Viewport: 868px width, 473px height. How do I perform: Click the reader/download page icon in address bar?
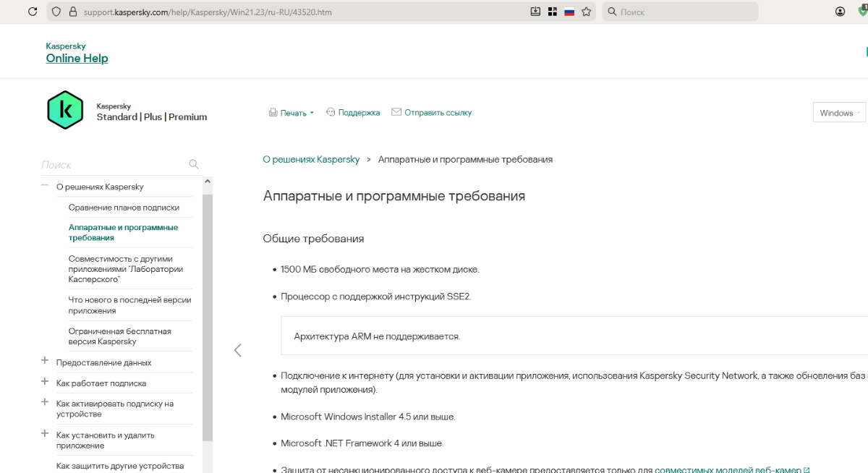coord(535,12)
